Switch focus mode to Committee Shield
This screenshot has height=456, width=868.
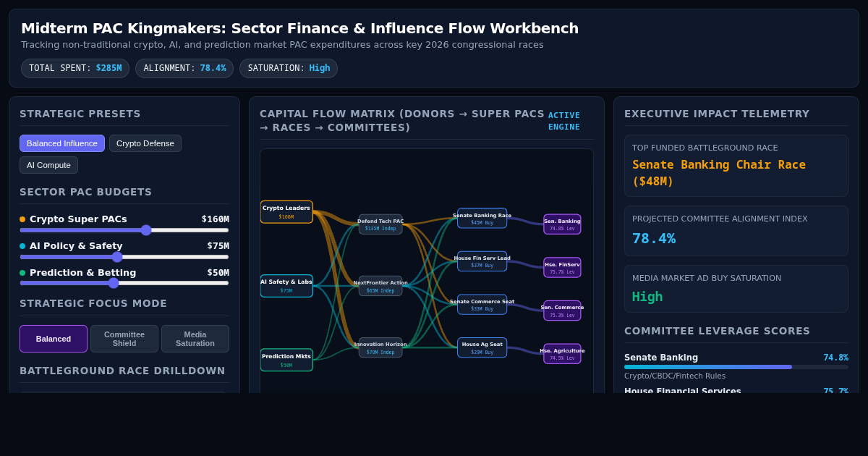click(x=124, y=339)
